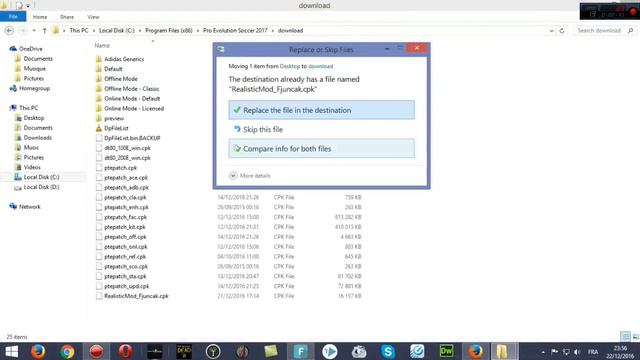Click the Search download field
This screenshot has height=360, width=640.
599,31
